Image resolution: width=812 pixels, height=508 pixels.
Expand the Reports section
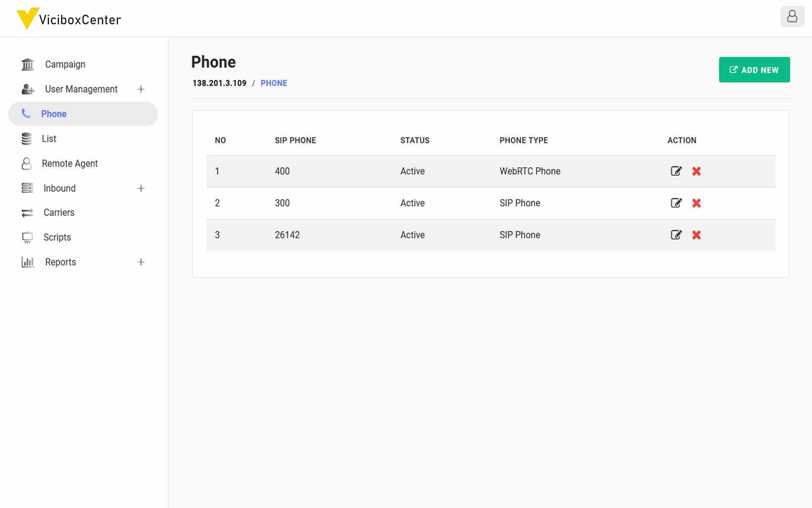tap(141, 262)
